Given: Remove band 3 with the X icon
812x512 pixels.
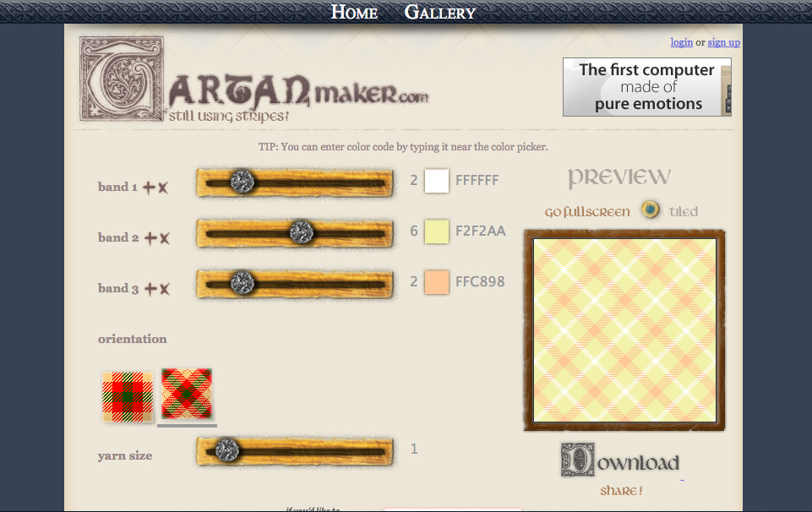Looking at the screenshot, I should [x=165, y=289].
